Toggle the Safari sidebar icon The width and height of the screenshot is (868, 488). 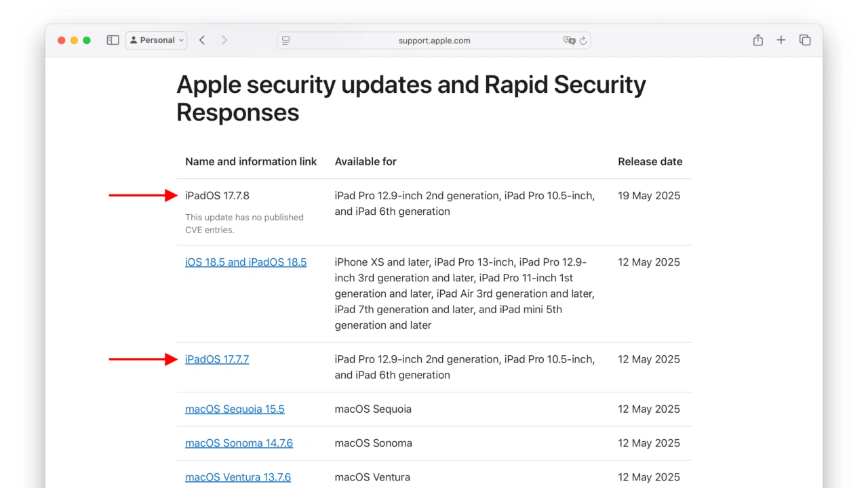tap(113, 41)
